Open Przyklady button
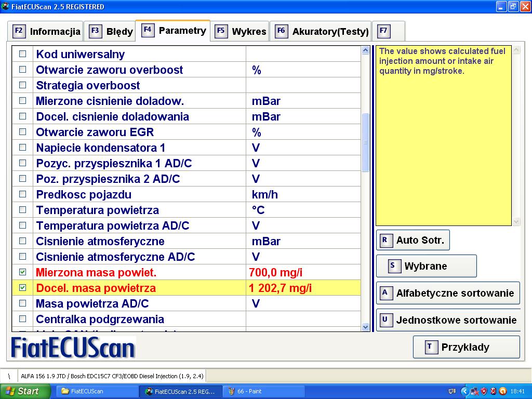532x399 pixels. 466,347
